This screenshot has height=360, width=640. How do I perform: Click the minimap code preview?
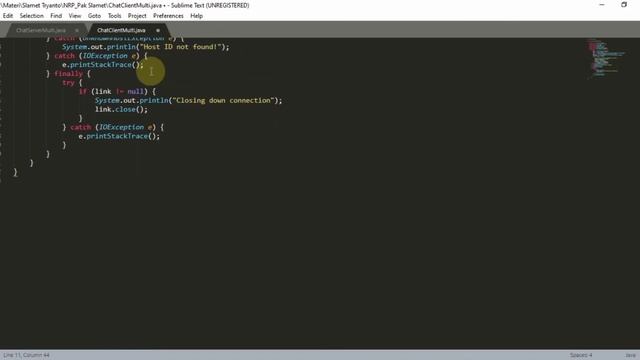606,58
